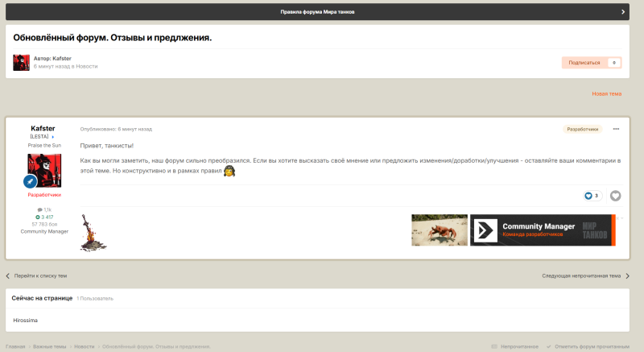Open the forum rules banner arrow

[x=622, y=12]
